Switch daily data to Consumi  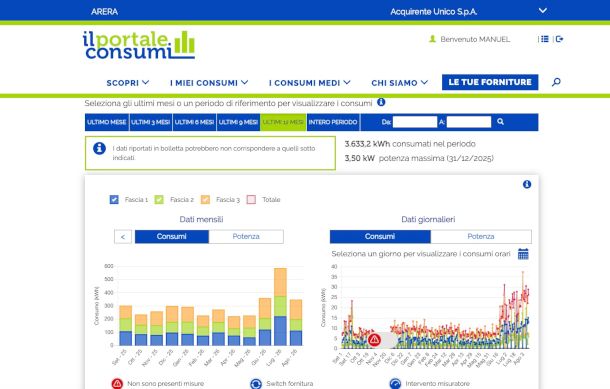[x=380, y=237]
